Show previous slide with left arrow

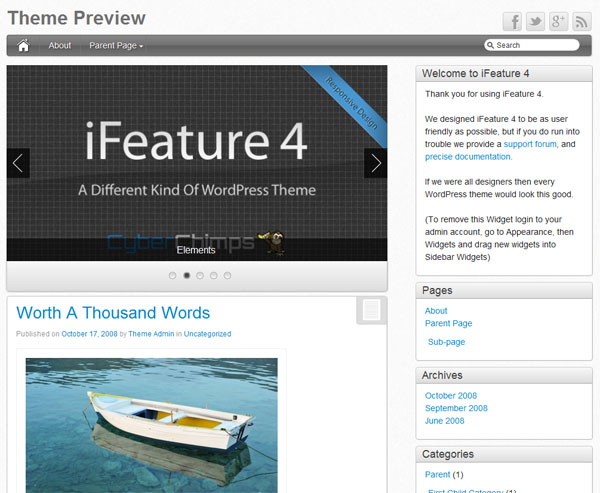18,163
